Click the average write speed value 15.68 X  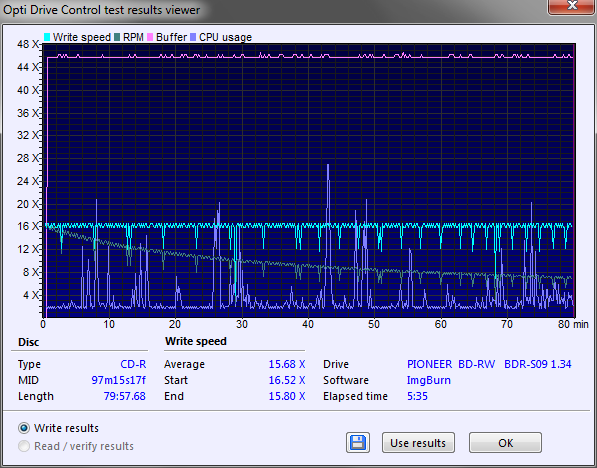[287, 364]
